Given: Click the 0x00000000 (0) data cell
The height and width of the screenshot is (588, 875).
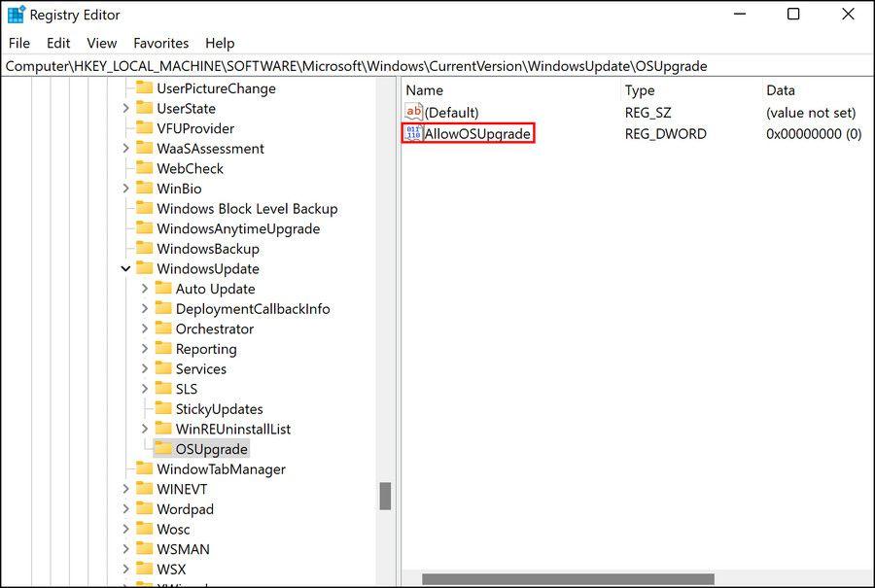Looking at the screenshot, I should click(814, 134).
